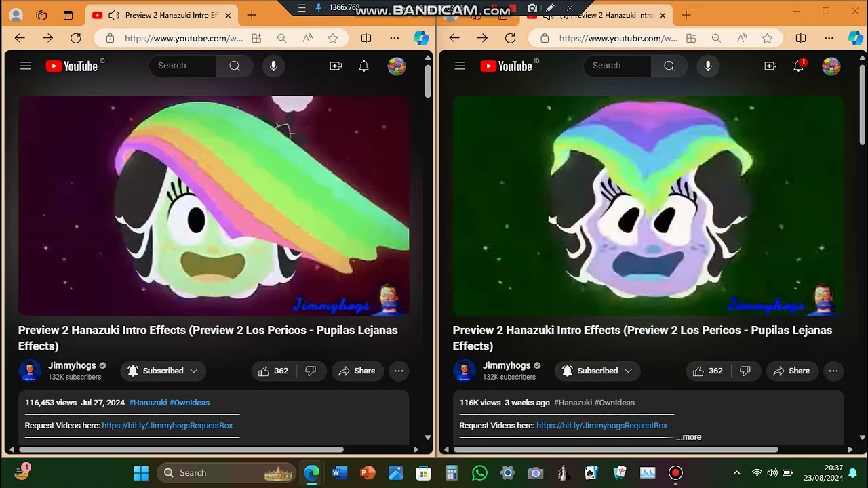
Task: Open more actions menu in right window
Action: pos(833,371)
